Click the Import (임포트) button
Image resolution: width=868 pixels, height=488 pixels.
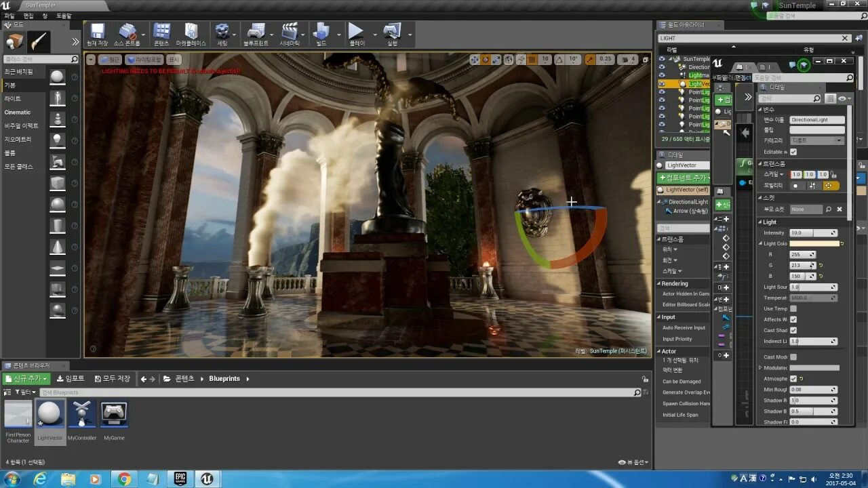click(x=71, y=379)
